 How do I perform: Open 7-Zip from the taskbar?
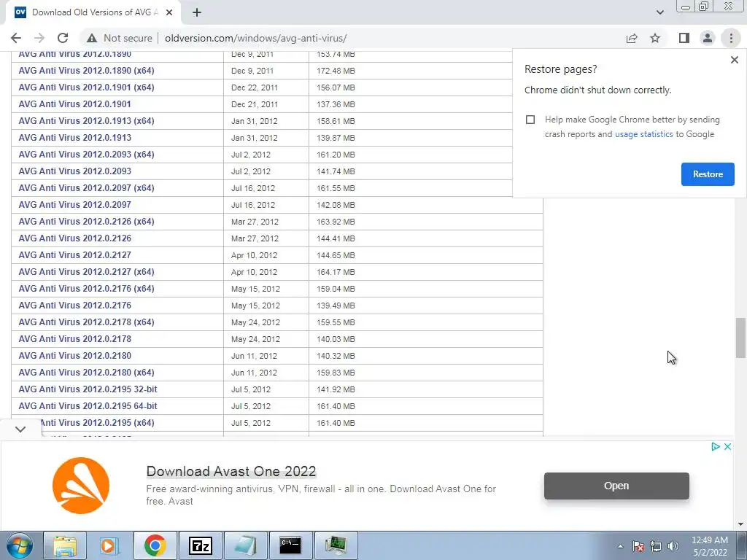[x=200, y=545]
